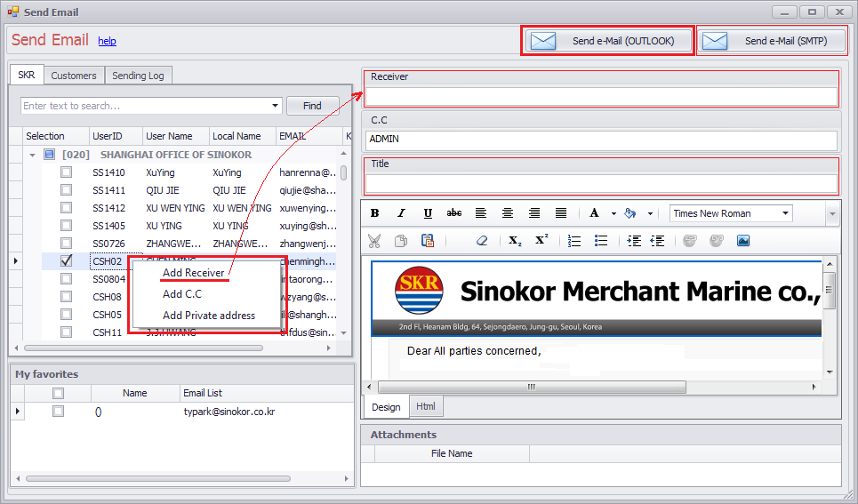This screenshot has width=858, height=504.
Task: Collapse the [020] Shanghai Office group
Action: tap(32, 155)
